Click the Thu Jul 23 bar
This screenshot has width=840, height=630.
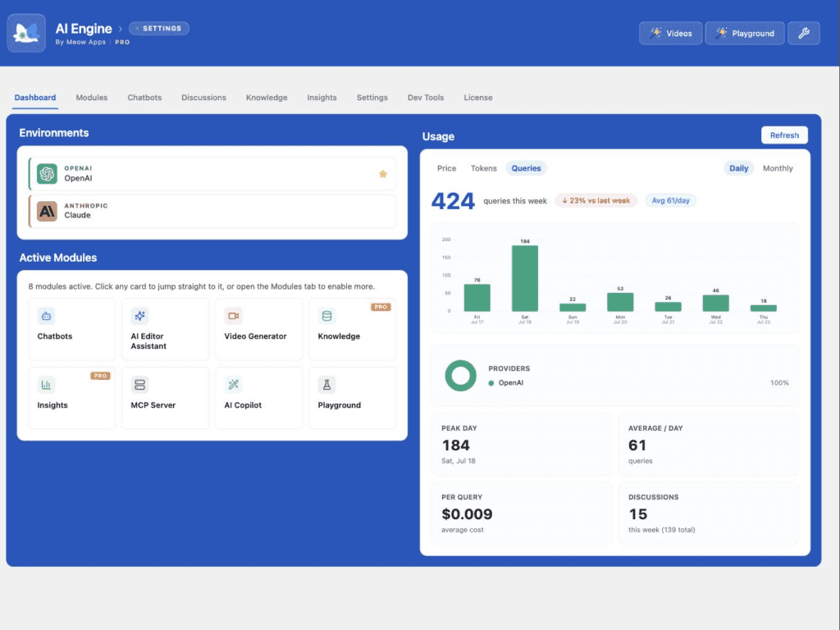pos(764,308)
